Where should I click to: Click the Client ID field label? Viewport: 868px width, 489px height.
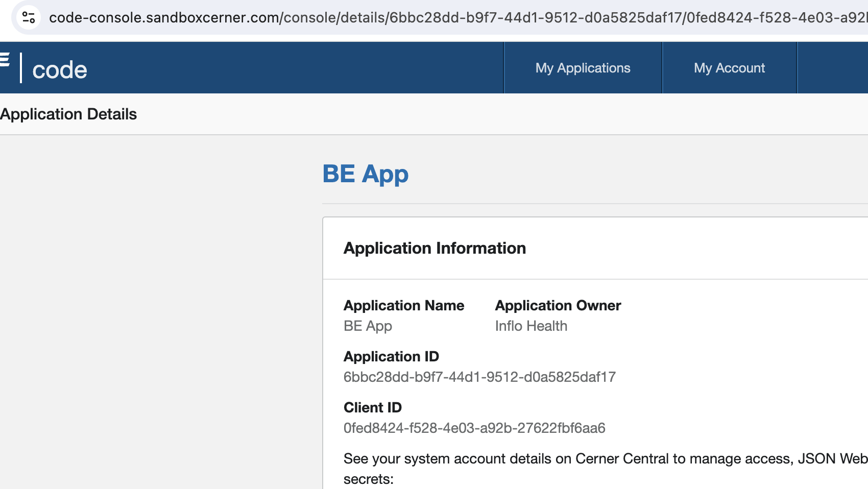tap(372, 407)
